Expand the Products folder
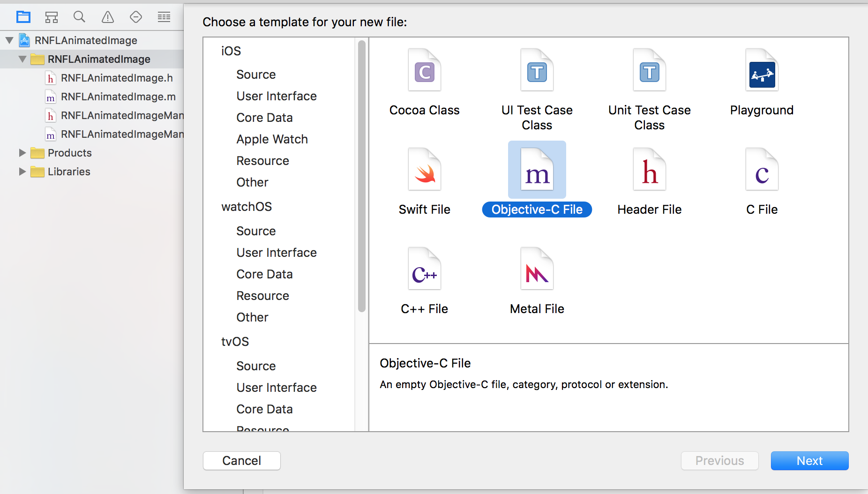 click(x=22, y=153)
